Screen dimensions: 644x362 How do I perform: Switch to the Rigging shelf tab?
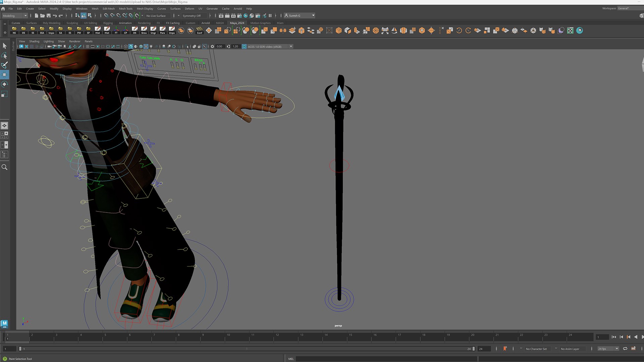tap(108, 23)
